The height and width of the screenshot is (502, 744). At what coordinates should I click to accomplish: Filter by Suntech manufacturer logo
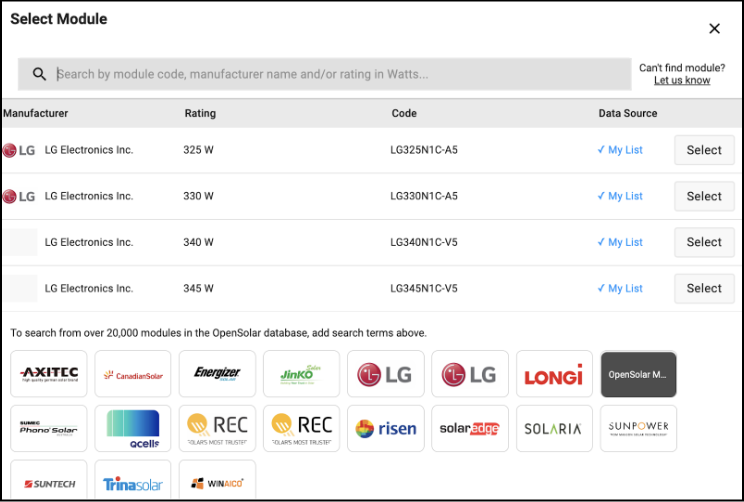pyautogui.click(x=49, y=480)
